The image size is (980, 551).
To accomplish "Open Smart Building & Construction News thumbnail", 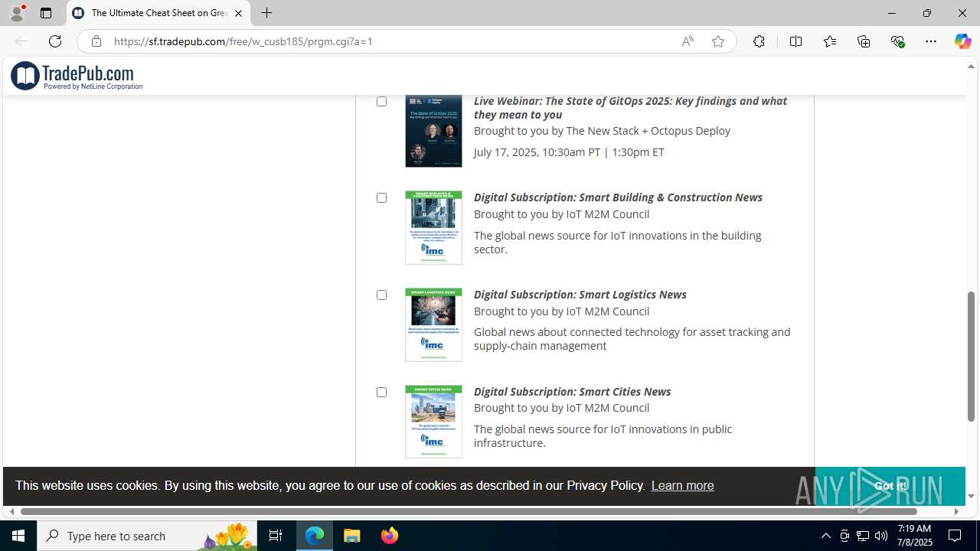I will [433, 228].
